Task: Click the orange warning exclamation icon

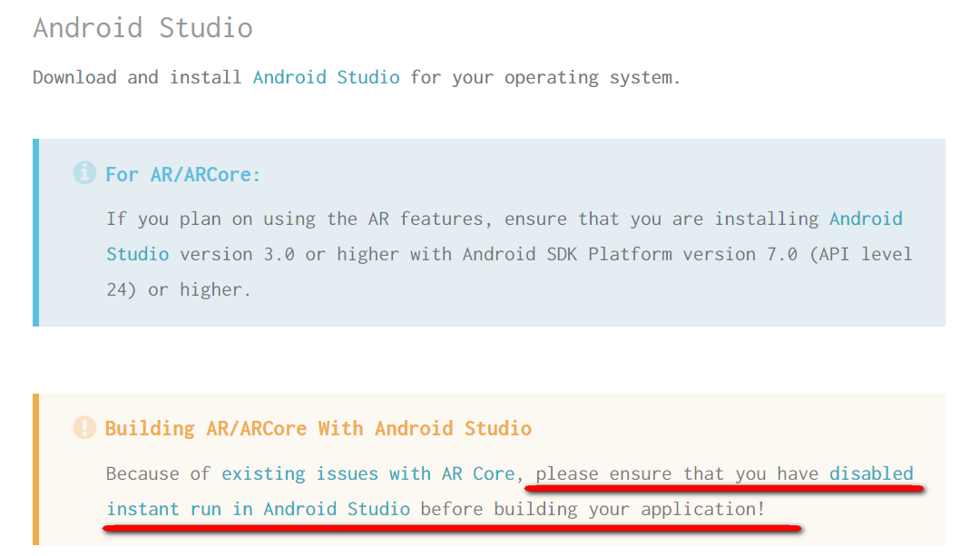Action: 84,427
